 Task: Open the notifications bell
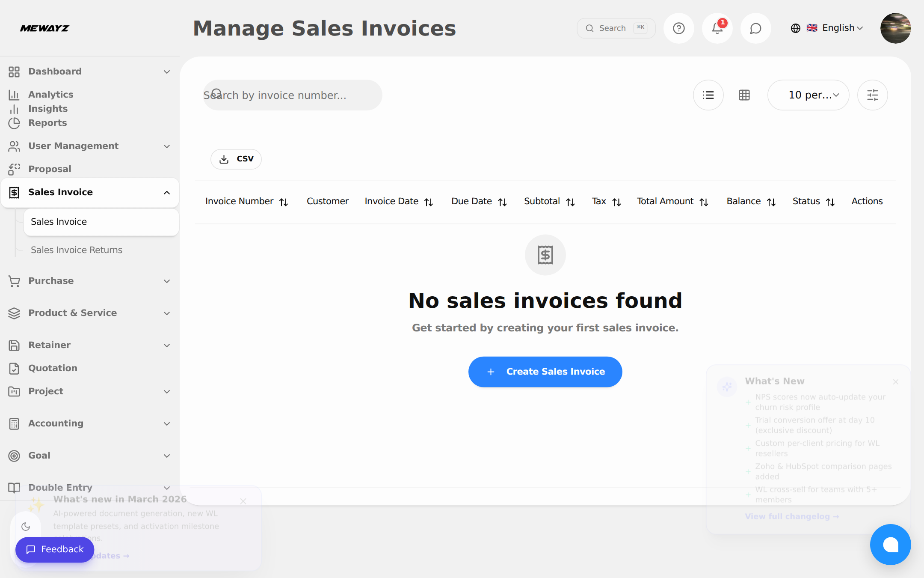pyautogui.click(x=717, y=28)
